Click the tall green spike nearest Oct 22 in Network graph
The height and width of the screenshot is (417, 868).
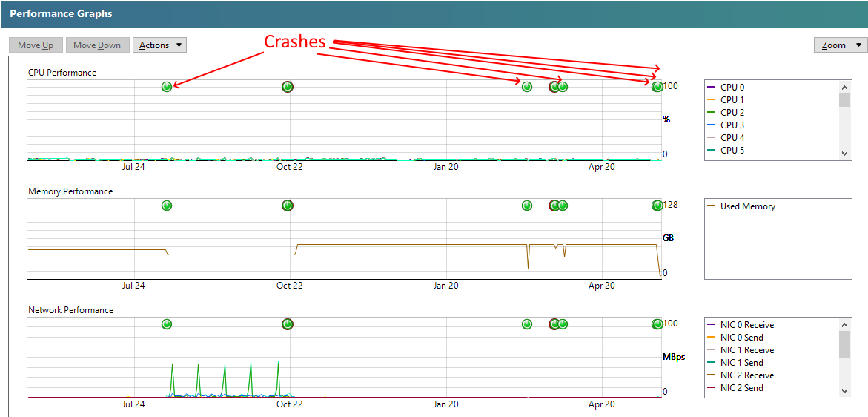point(278,378)
